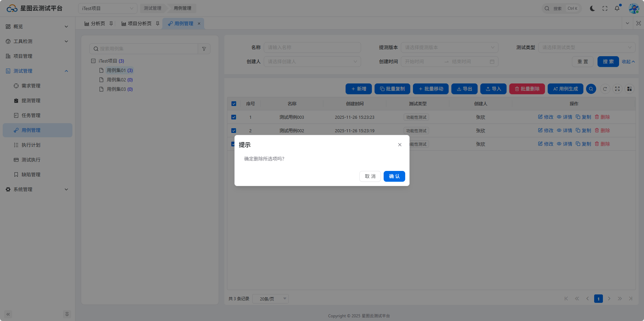Click the round blue search icon in toolbar

pos(591,89)
